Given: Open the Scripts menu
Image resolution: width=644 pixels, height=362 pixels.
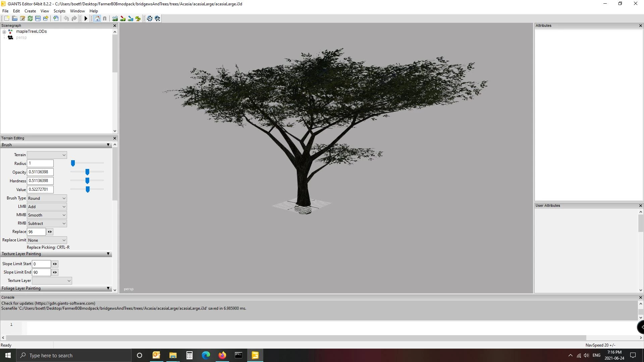Looking at the screenshot, I should pos(59,11).
